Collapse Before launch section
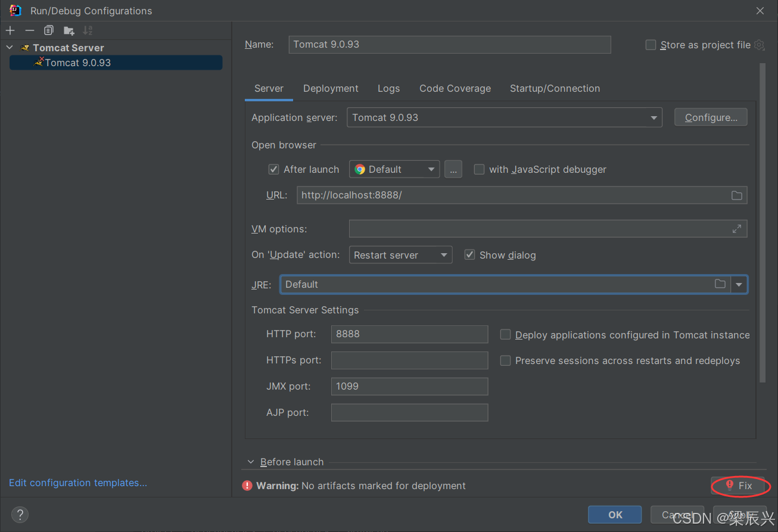This screenshot has width=778, height=532. click(x=251, y=462)
